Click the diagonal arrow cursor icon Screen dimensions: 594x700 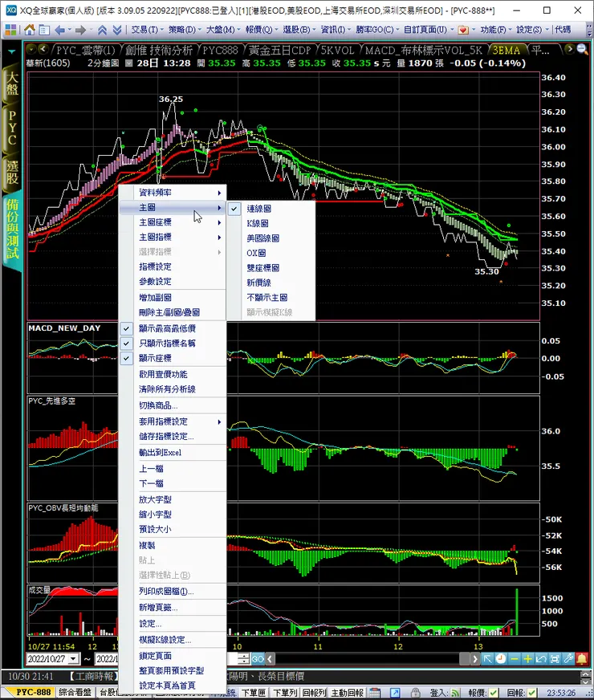(487, 658)
